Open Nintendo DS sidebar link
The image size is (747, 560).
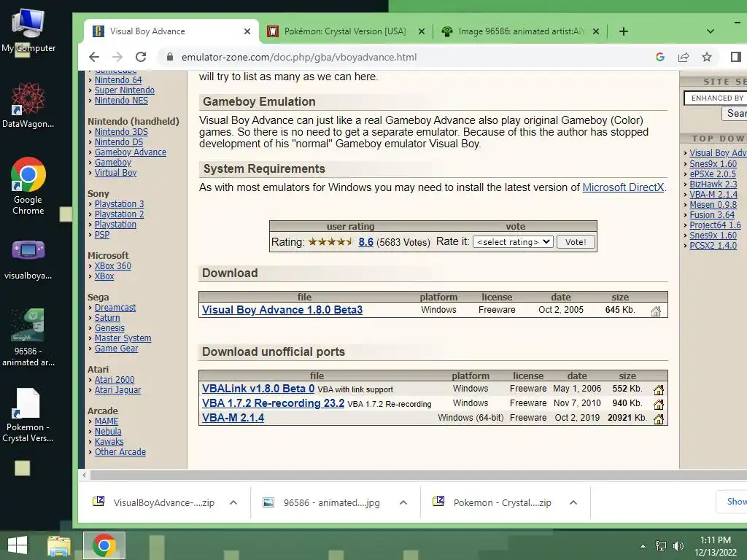pyautogui.click(x=119, y=142)
